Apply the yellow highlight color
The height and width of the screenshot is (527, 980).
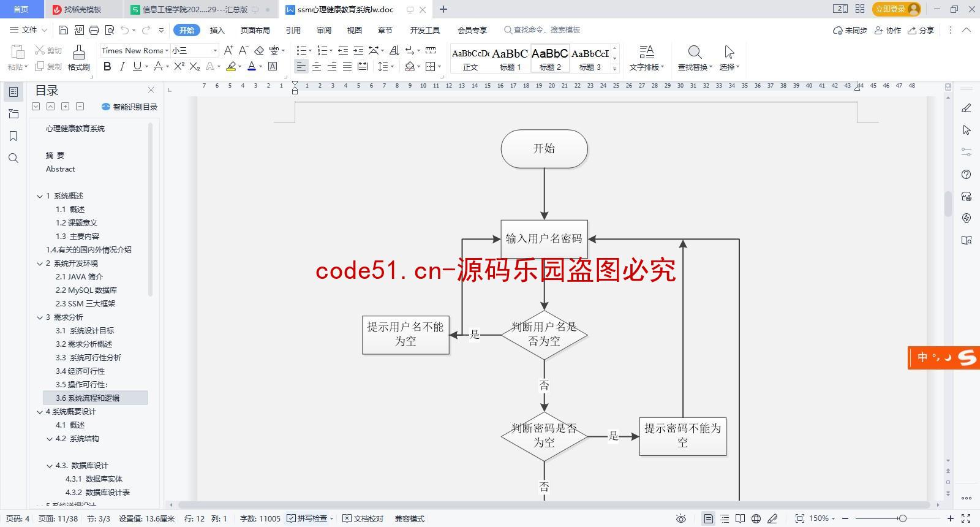coord(230,66)
